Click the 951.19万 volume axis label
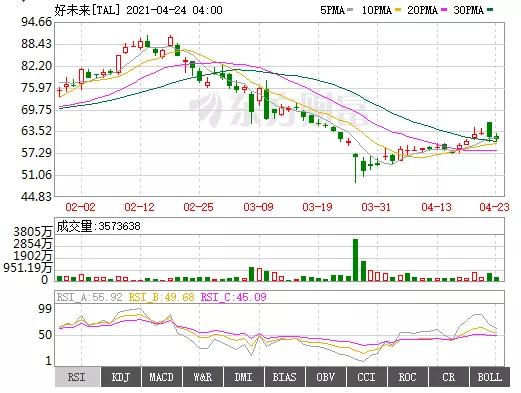 tap(28, 268)
